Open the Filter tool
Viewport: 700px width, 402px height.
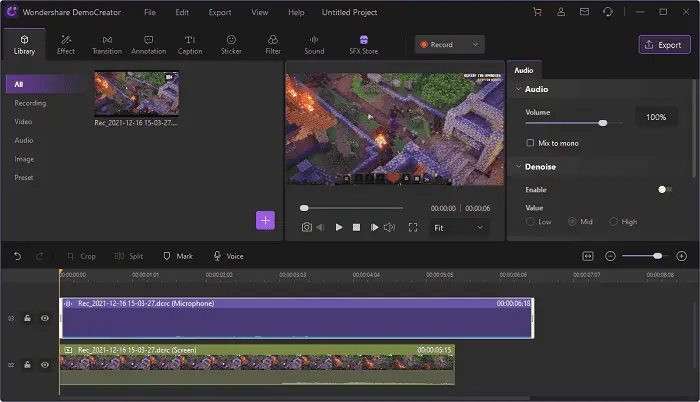coord(273,45)
